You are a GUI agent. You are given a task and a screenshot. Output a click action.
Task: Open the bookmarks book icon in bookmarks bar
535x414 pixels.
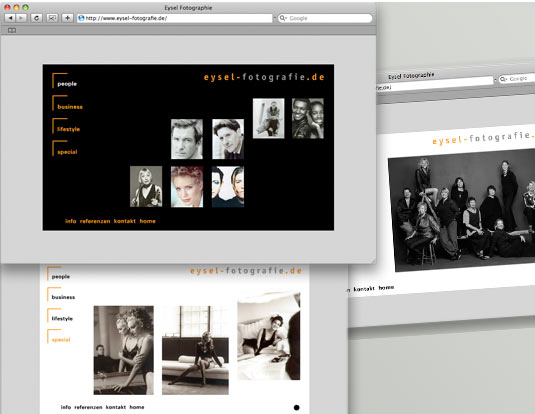[12, 30]
